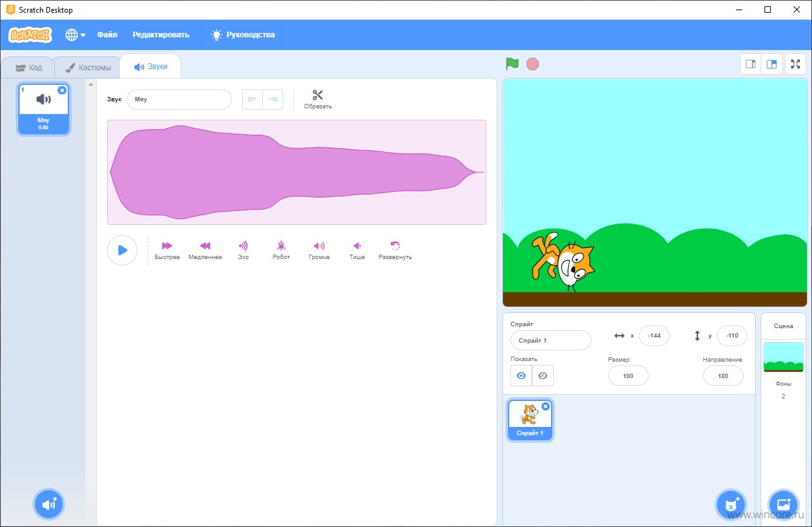
Task: Show the sprite with eye icon
Action: point(521,376)
